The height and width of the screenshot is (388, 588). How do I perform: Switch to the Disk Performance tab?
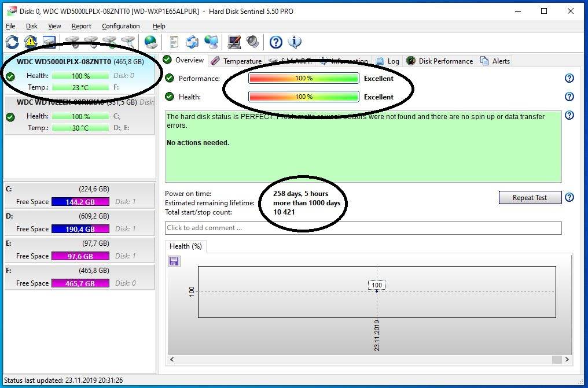click(440, 61)
